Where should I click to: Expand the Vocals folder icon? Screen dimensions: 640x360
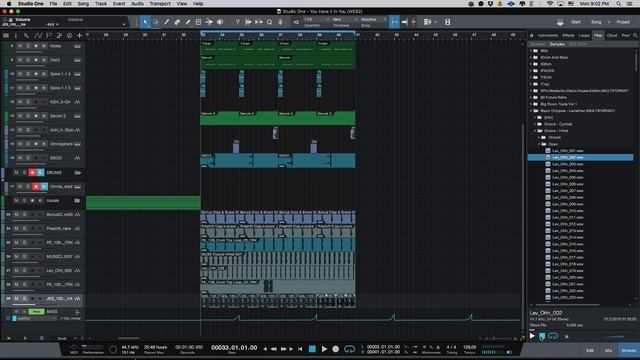77,201
